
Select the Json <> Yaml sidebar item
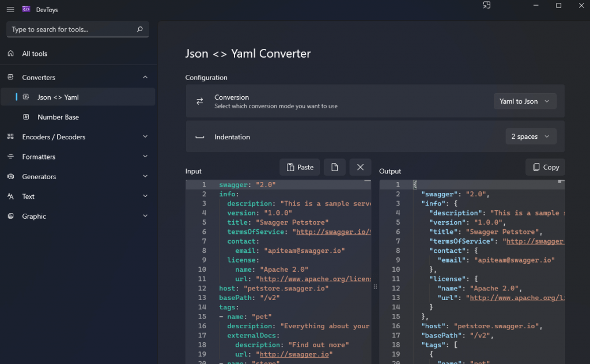[58, 97]
